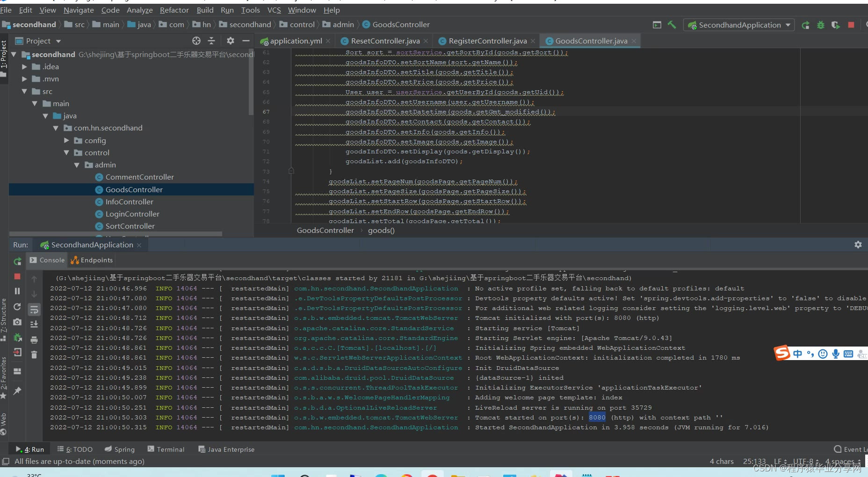Viewport: 868px width, 477px height.
Task: Click attach debugger bug icon in Run panel
Action: point(17,337)
